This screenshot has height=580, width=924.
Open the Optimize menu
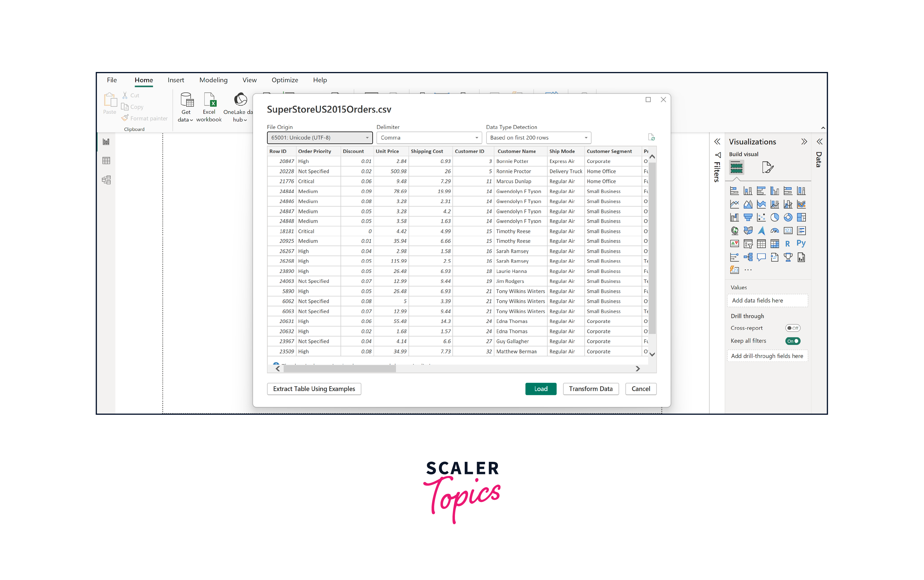click(285, 80)
